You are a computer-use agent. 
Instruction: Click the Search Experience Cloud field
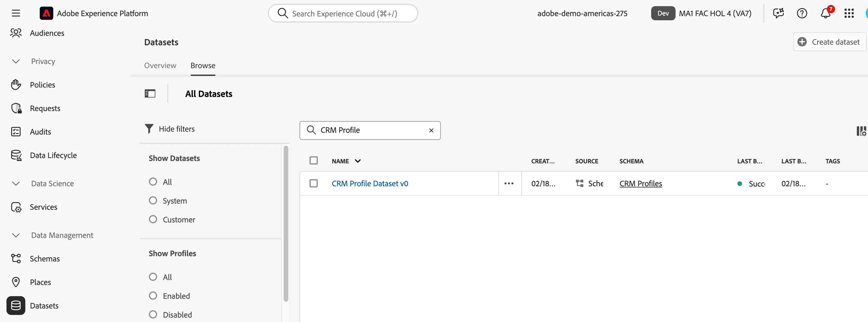click(x=343, y=14)
